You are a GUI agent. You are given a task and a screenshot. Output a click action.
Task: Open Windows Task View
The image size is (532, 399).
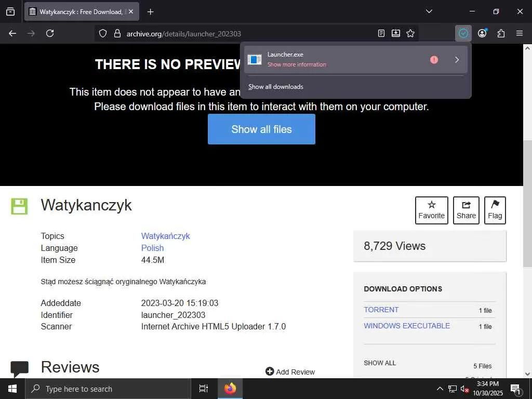point(204,389)
